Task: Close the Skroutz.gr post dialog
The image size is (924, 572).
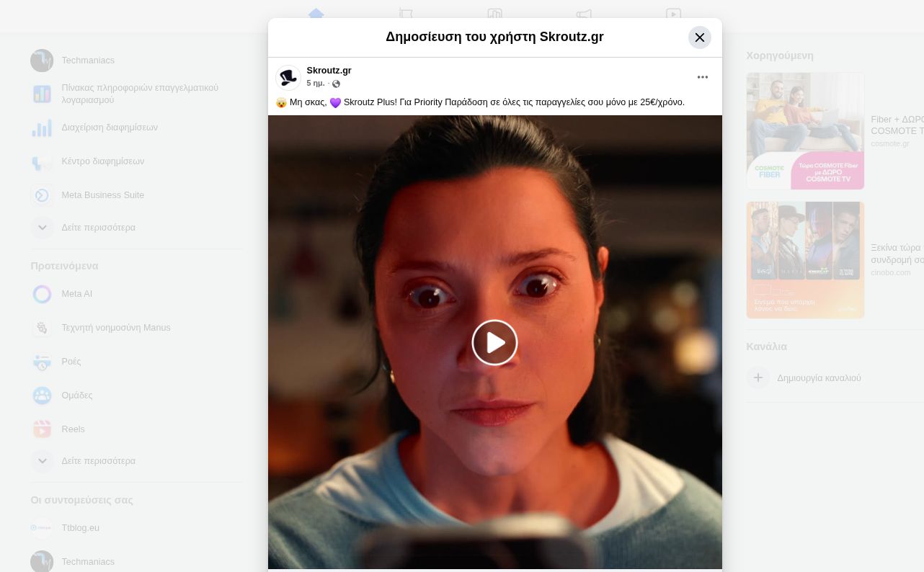Action: click(x=699, y=37)
